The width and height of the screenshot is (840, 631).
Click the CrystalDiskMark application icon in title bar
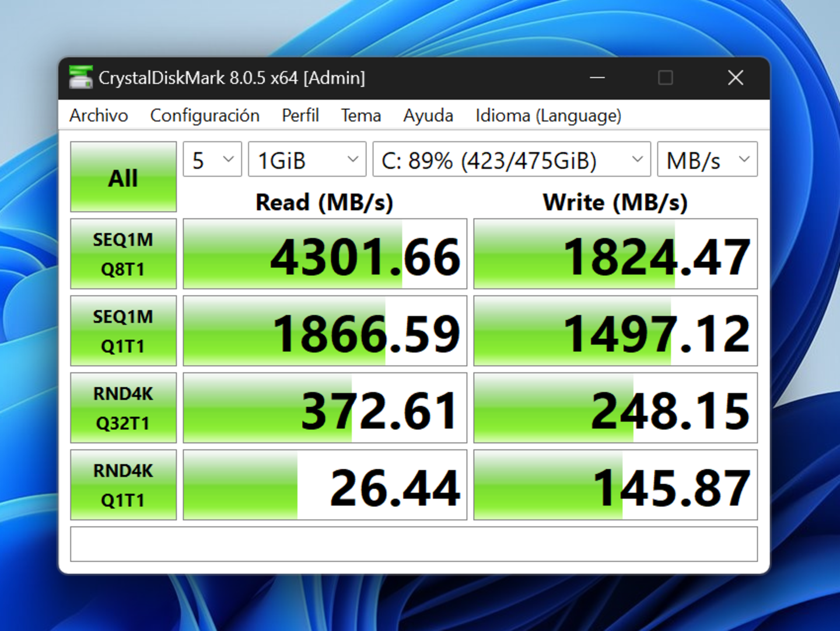80,77
